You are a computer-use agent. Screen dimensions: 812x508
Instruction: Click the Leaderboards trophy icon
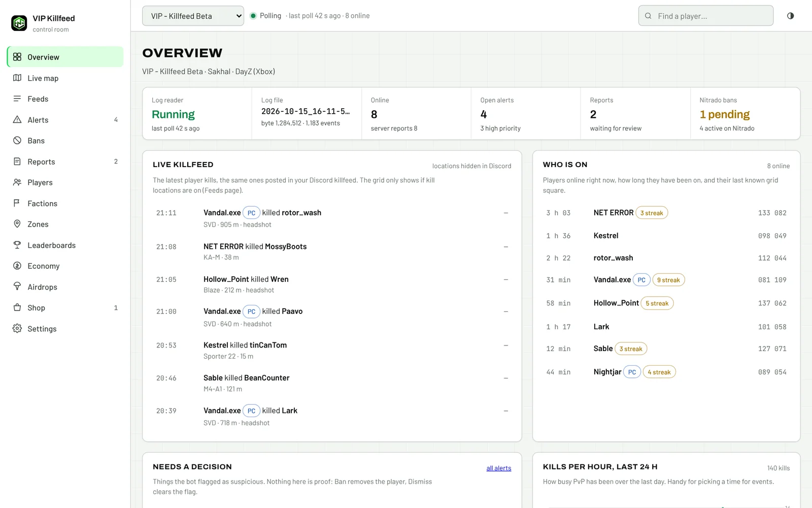(x=17, y=245)
